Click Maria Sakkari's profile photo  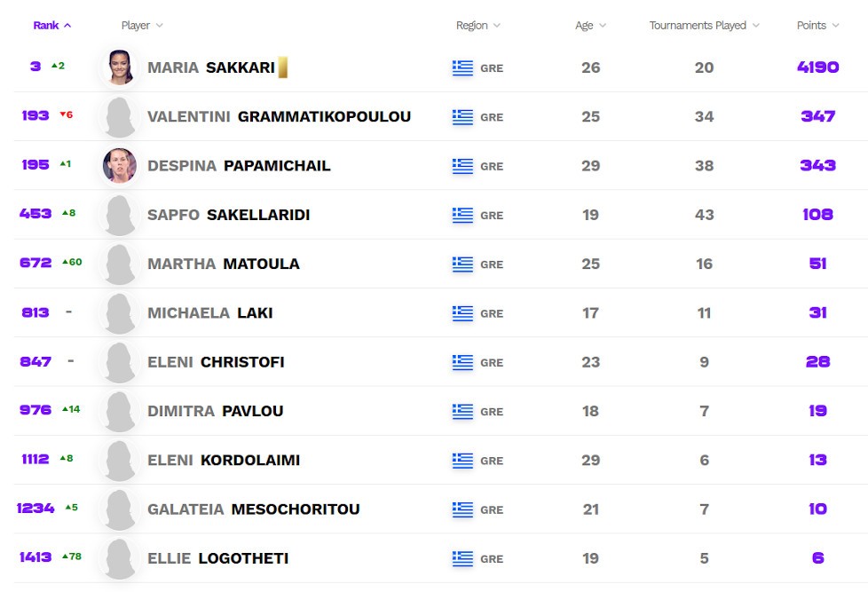(120, 67)
